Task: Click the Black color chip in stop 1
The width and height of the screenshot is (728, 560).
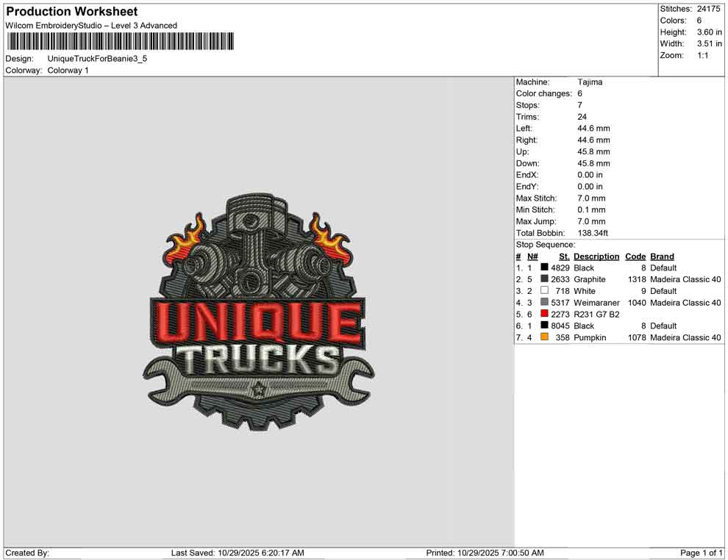Action: (x=544, y=268)
